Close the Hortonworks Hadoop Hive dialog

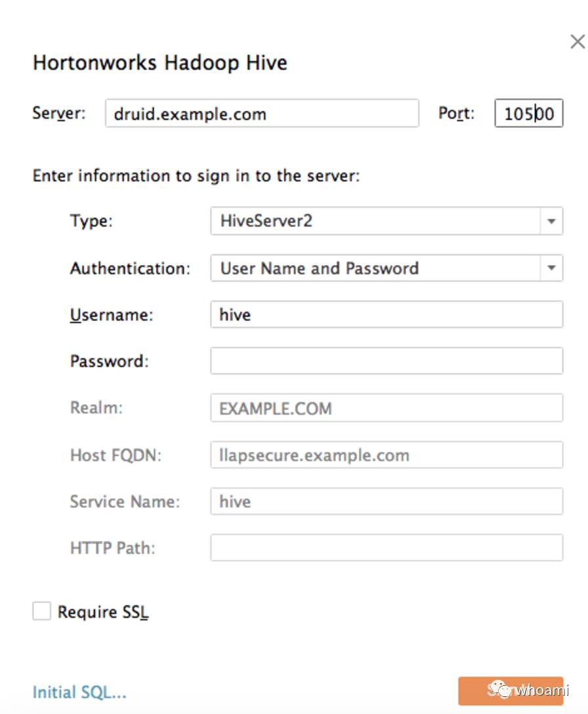(577, 43)
